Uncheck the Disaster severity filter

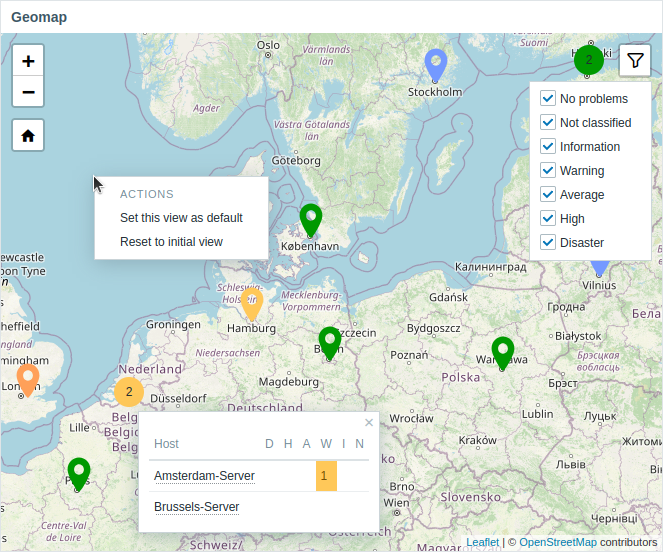coord(548,243)
